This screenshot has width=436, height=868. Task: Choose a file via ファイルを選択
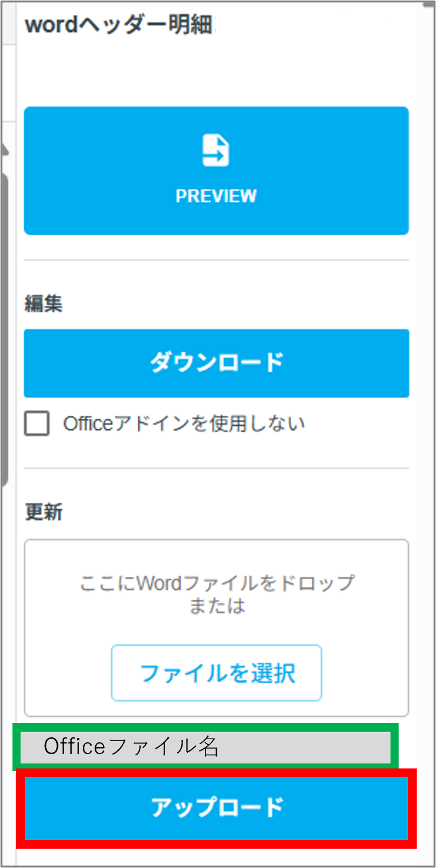(216, 673)
